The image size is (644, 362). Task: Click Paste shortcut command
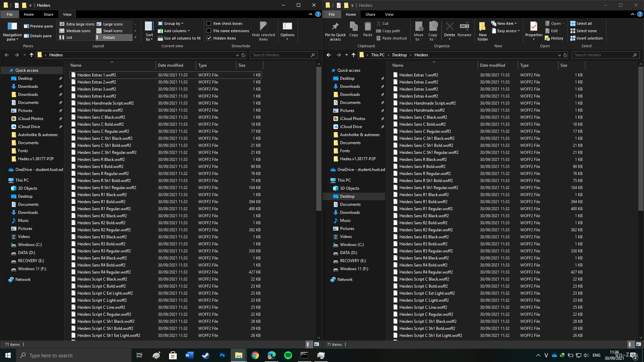pyautogui.click(x=391, y=38)
